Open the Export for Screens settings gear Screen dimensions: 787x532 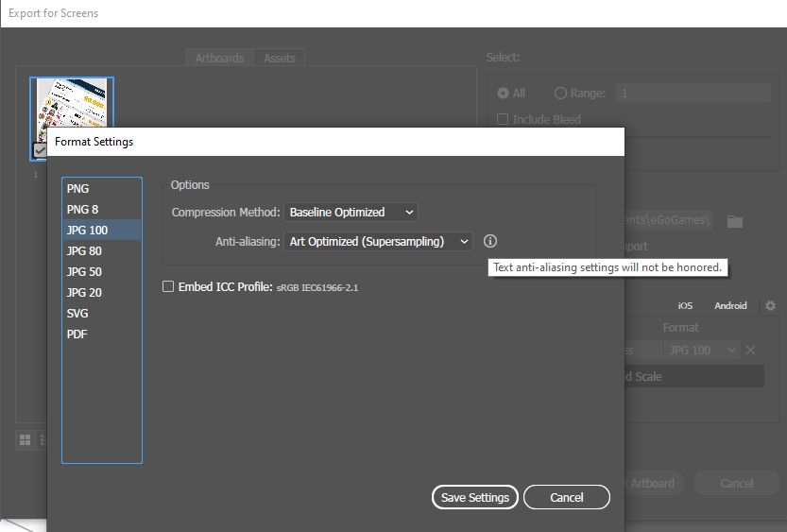pyautogui.click(x=770, y=305)
